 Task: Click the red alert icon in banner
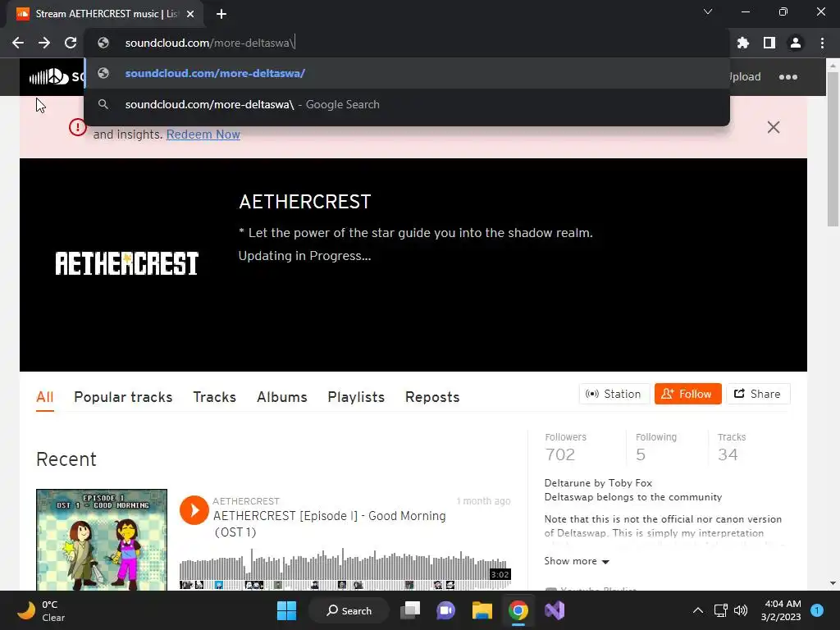[78, 127]
